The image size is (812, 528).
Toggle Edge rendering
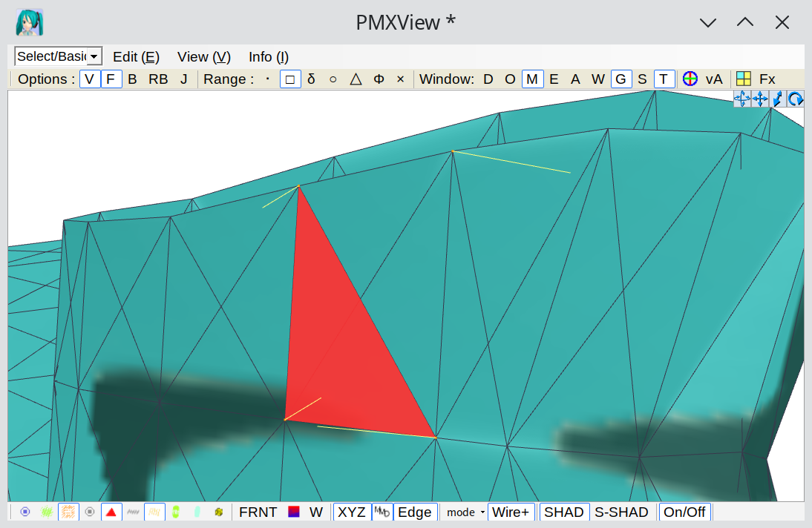pos(415,512)
